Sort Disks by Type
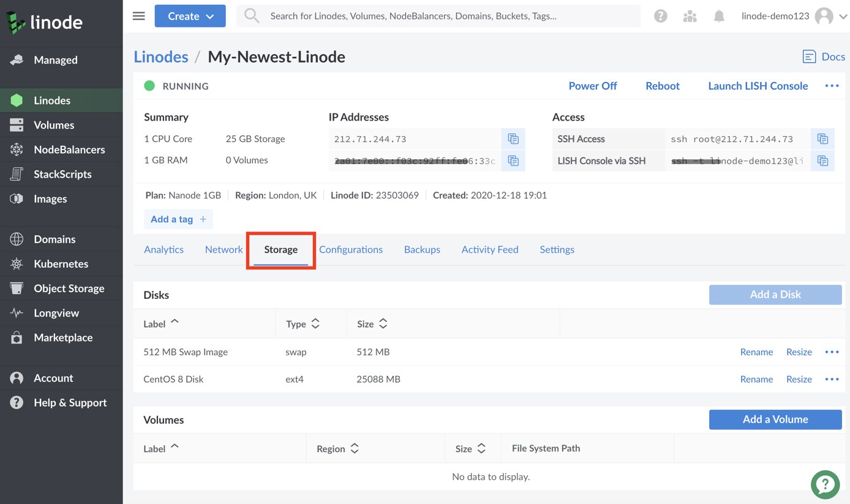 pos(303,323)
